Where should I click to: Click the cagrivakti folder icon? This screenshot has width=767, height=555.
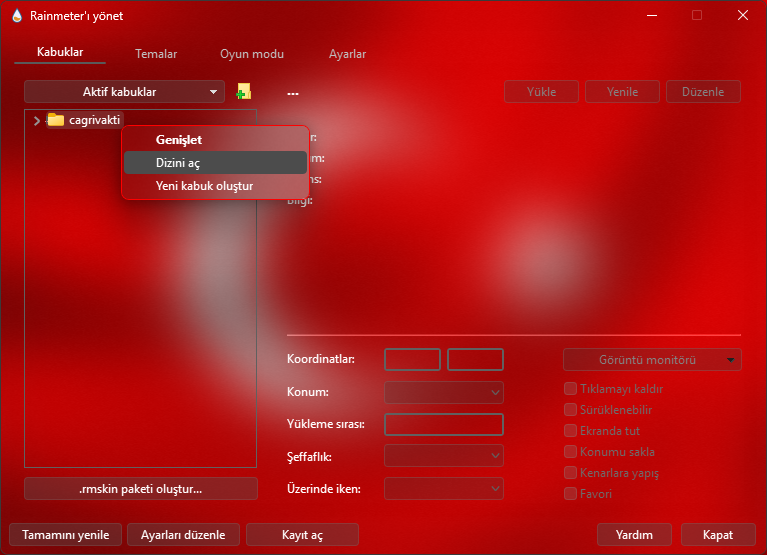(56, 120)
